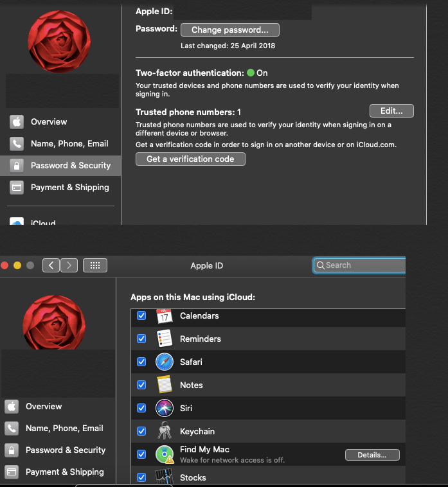Click the Siri app icon
This screenshot has height=487, width=448.
(x=165, y=408)
